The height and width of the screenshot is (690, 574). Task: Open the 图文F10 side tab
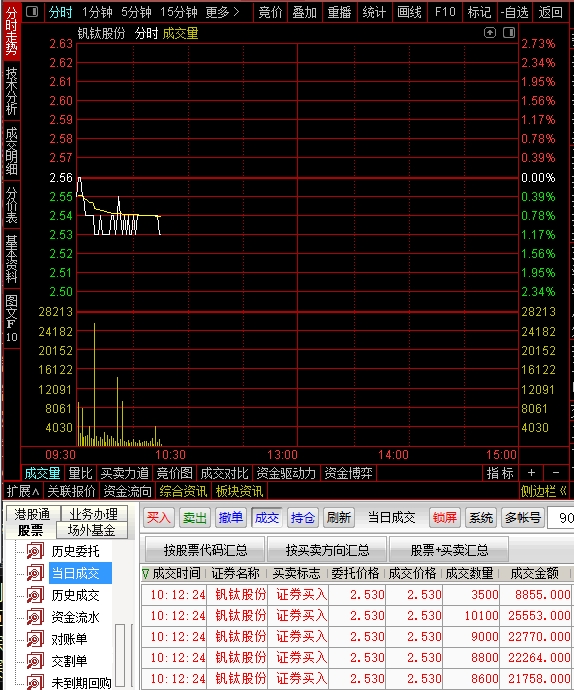click(11, 318)
